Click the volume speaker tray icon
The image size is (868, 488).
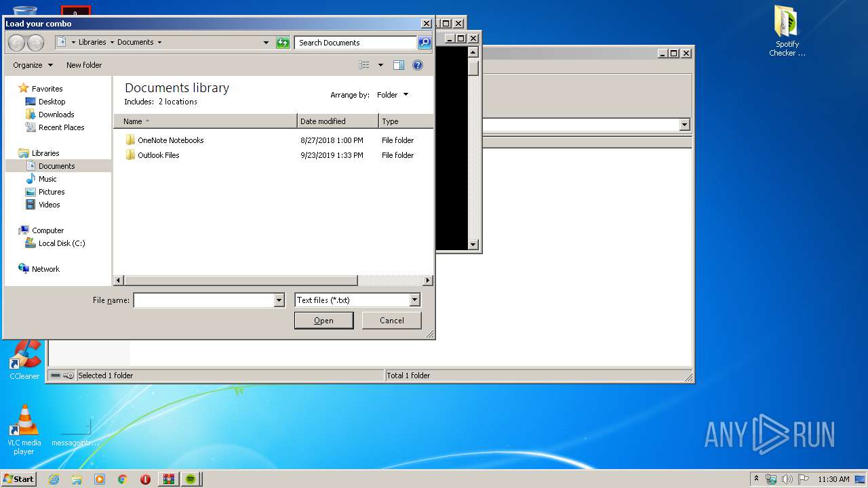click(787, 479)
